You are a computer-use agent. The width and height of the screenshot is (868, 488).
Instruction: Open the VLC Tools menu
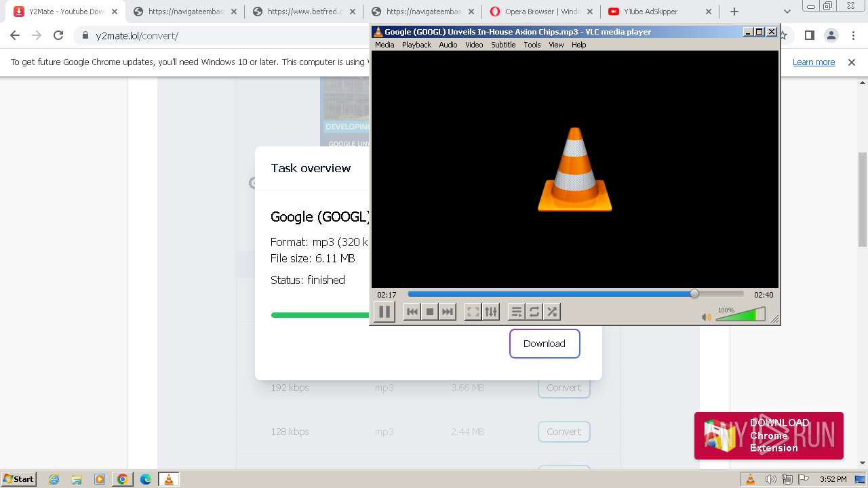[x=532, y=45]
